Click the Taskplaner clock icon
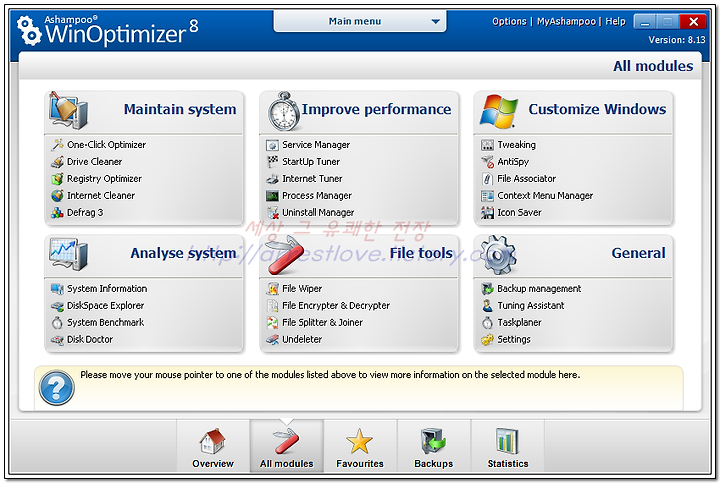This screenshot has height=483, width=720. 487,323
